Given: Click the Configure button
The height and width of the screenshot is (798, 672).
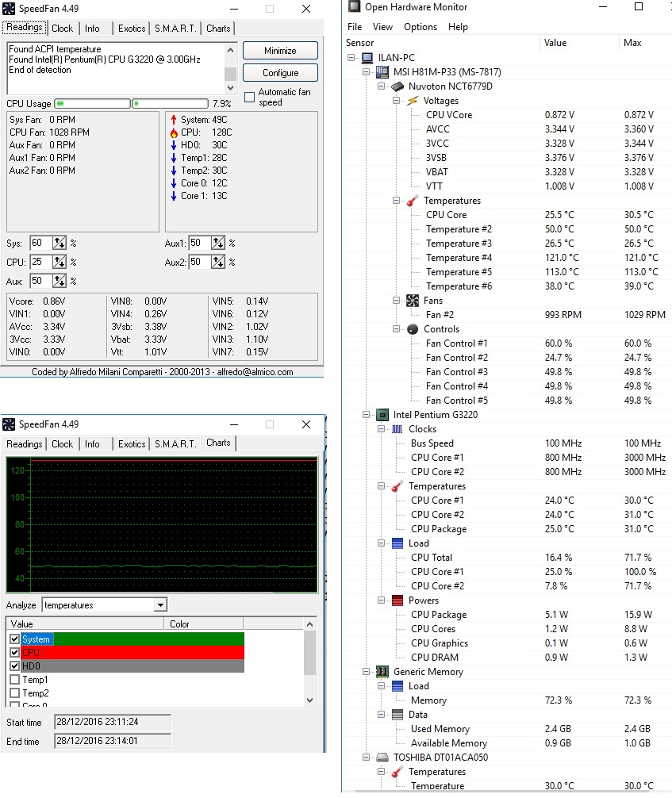Looking at the screenshot, I should [x=280, y=73].
